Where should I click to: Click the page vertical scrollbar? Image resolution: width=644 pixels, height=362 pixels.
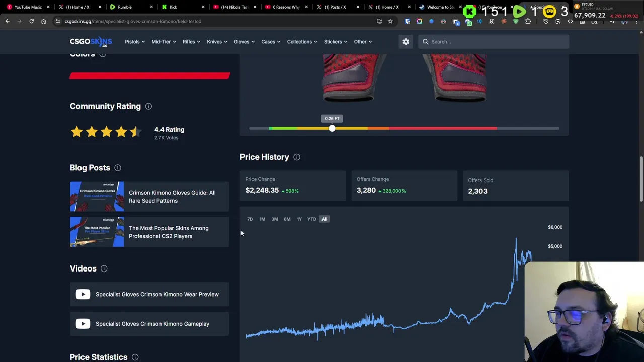click(x=641, y=178)
